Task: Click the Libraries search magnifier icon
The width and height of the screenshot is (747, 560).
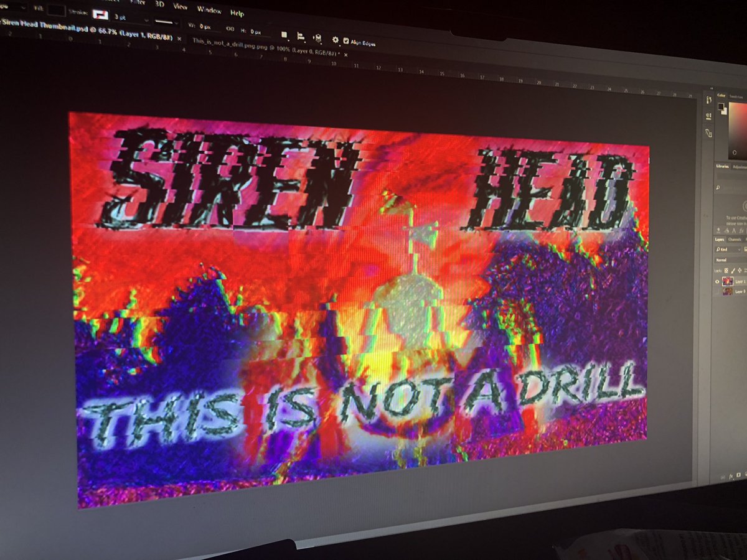Action: coord(718,187)
